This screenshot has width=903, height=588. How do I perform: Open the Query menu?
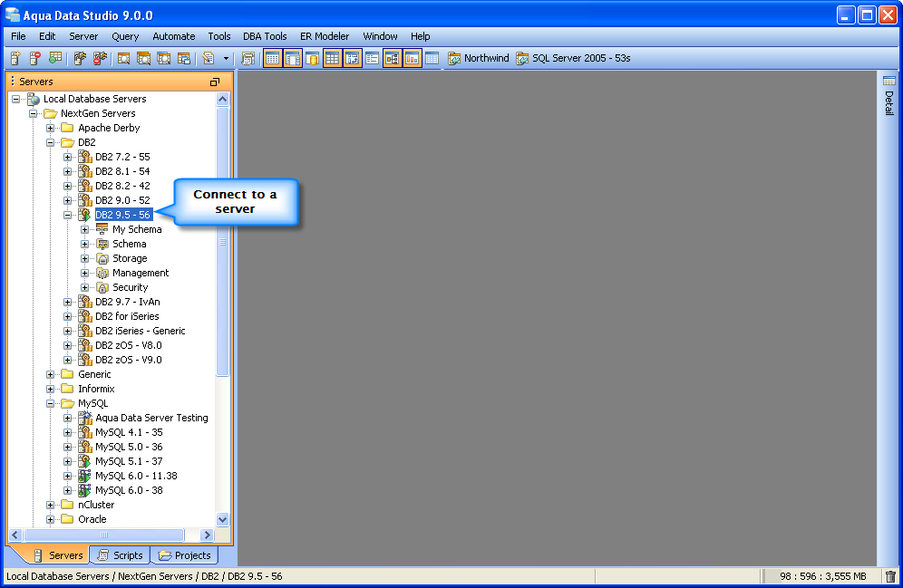pyautogui.click(x=125, y=36)
